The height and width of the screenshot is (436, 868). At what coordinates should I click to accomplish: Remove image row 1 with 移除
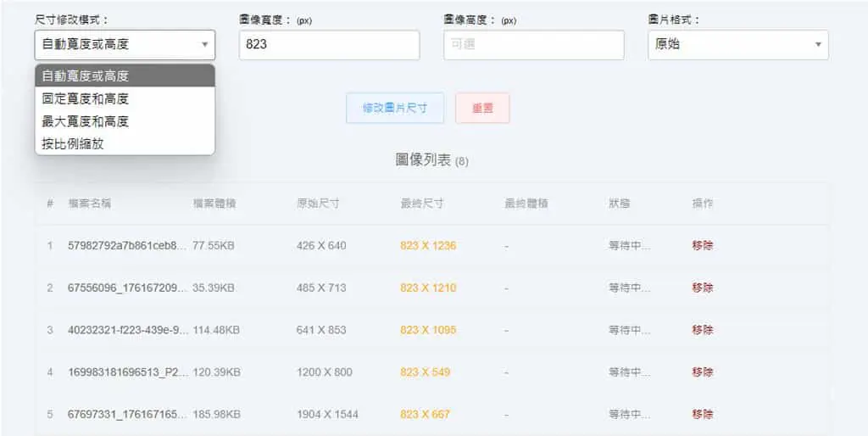(702, 245)
